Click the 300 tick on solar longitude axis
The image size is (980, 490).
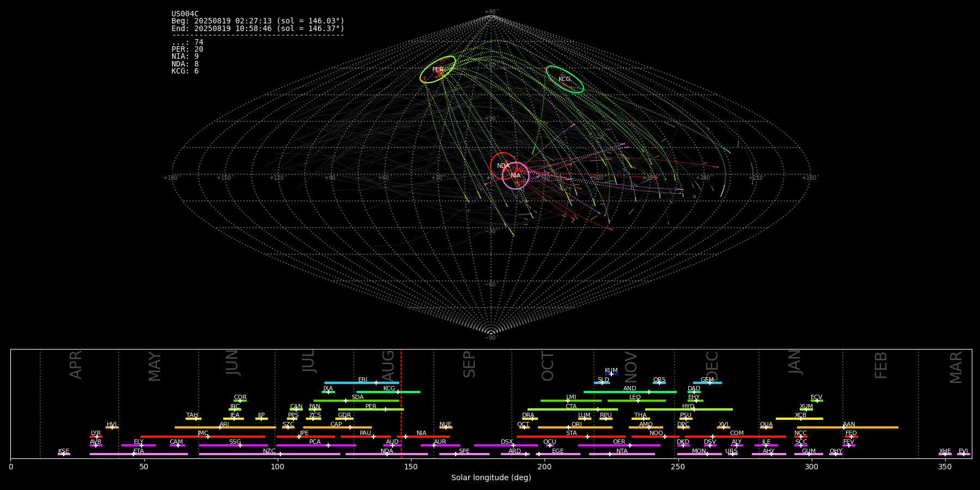[x=811, y=467]
